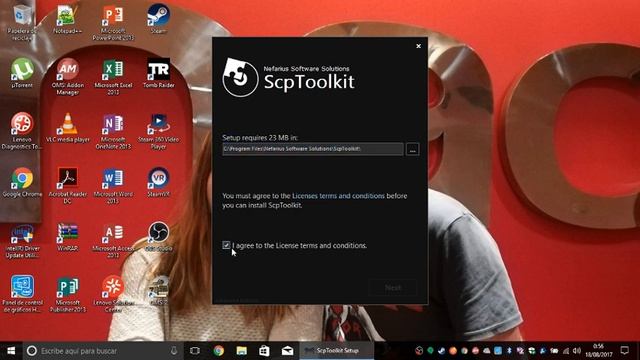Open Mail app from the taskbar
The image size is (640, 360).
point(287,351)
